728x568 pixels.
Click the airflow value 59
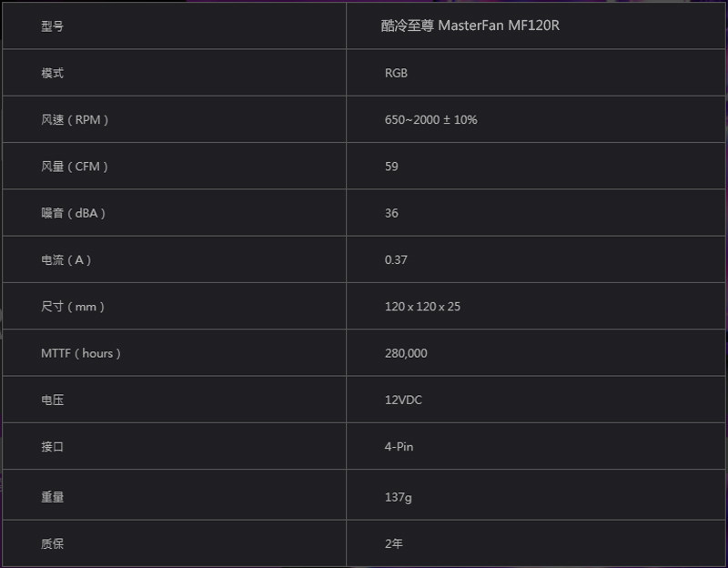[391, 167]
